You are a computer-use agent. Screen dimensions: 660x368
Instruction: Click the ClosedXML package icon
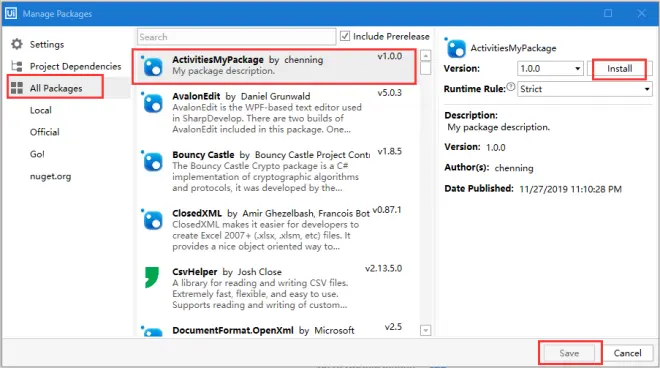tap(152, 219)
